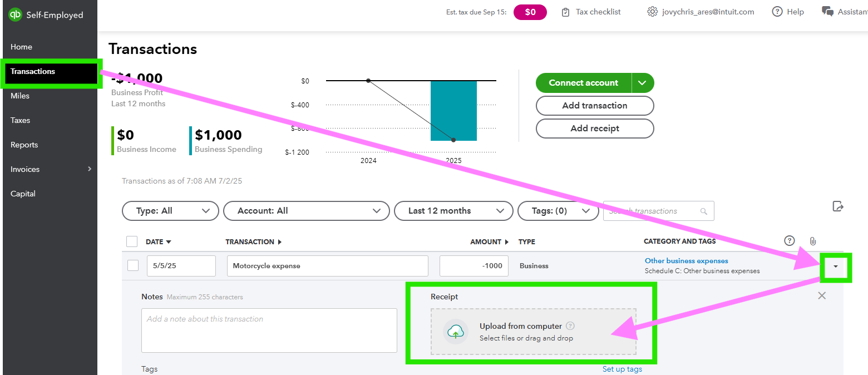Screen dimensions: 868x375
Task: Click the 'Transactions as of 7:08 AM 7/2/25' text
Action: pyautogui.click(x=182, y=181)
